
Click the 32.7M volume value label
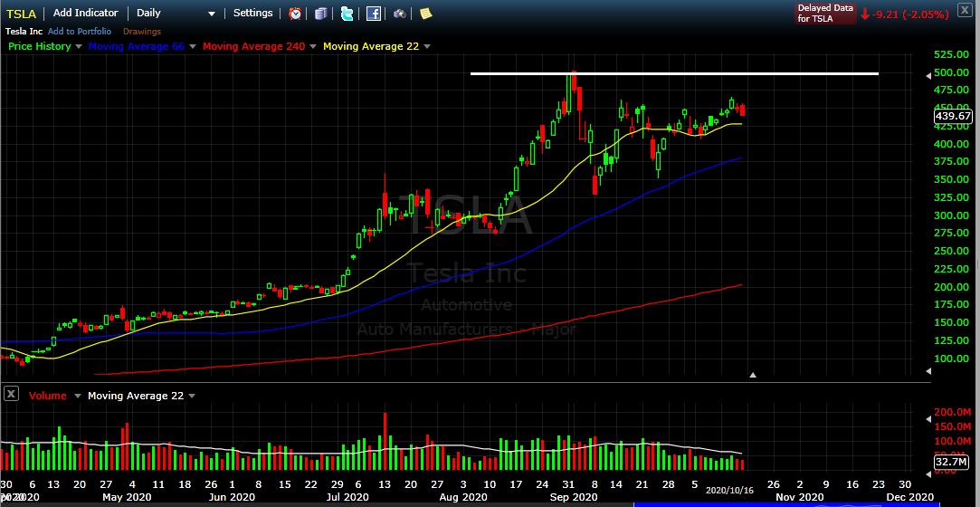point(953,463)
